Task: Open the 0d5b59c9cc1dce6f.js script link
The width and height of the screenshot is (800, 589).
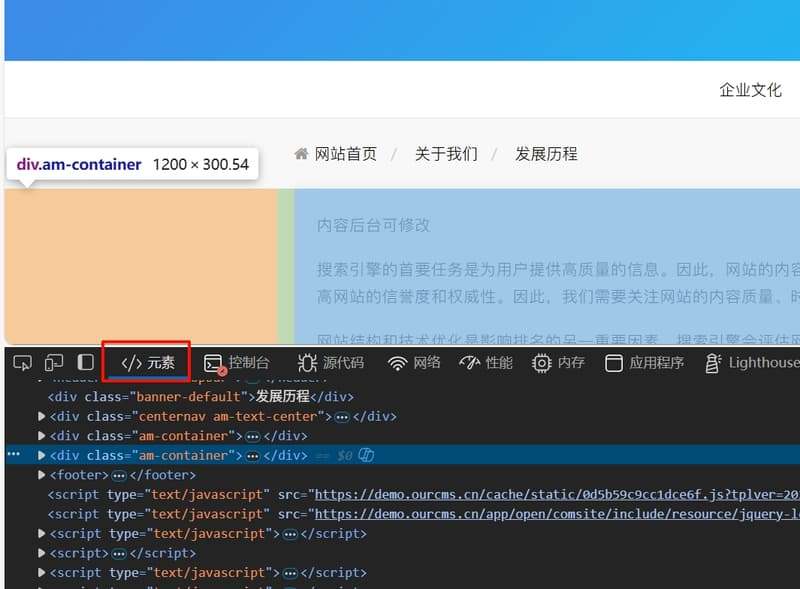Action: (557, 495)
